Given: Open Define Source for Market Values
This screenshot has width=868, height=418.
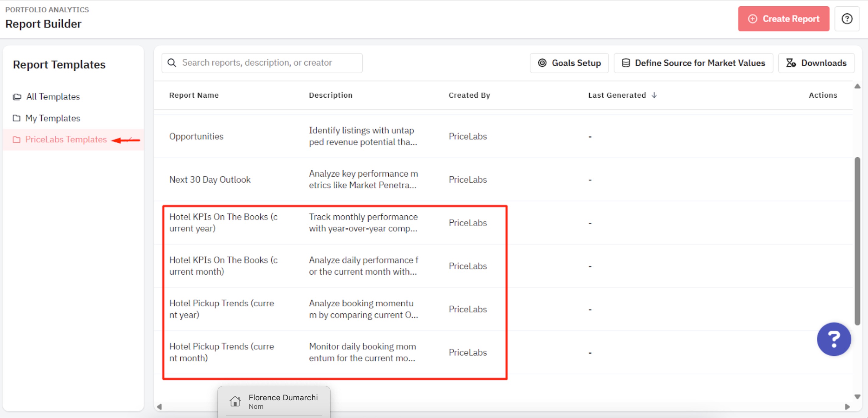Looking at the screenshot, I should [693, 63].
